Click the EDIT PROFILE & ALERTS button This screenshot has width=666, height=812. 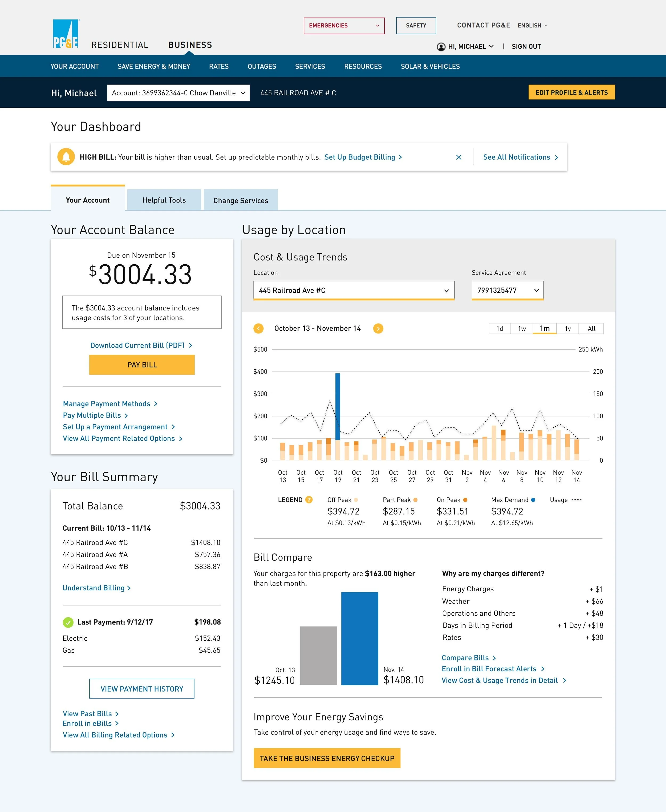click(x=572, y=92)
